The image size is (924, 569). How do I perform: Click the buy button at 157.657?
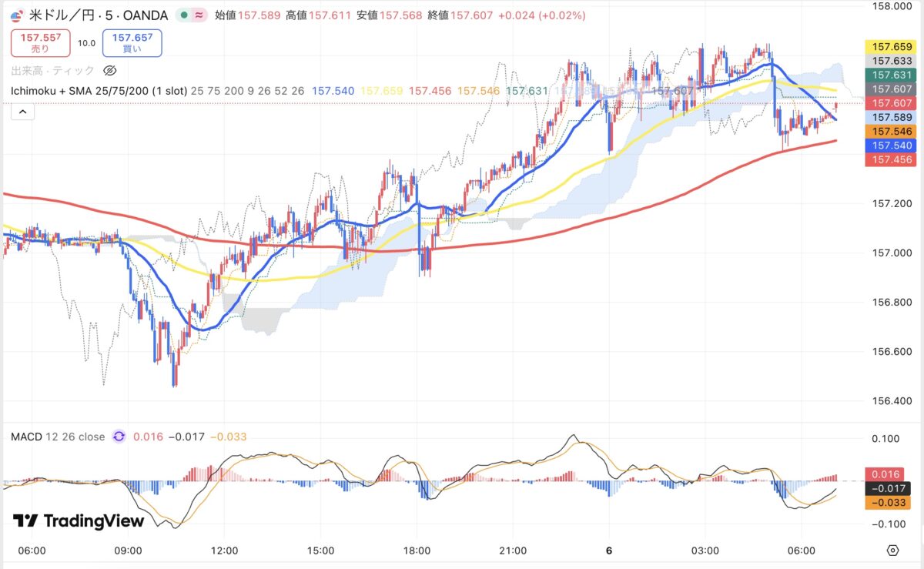click(x=136, y=42)
